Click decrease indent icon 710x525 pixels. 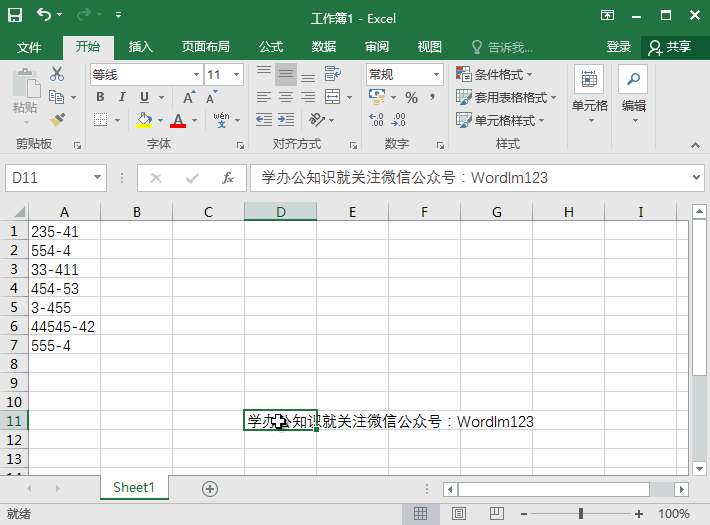pyautogui.click(x=264, y=120)
